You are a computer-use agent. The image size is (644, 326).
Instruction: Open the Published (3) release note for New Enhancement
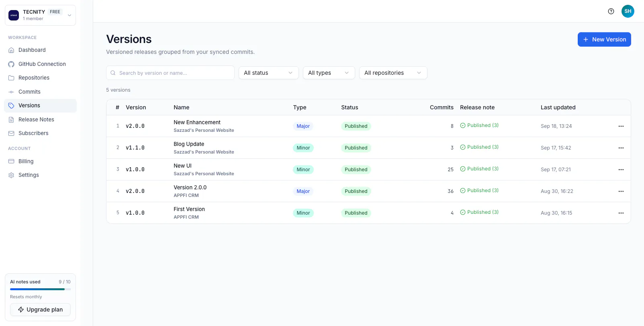479,125
